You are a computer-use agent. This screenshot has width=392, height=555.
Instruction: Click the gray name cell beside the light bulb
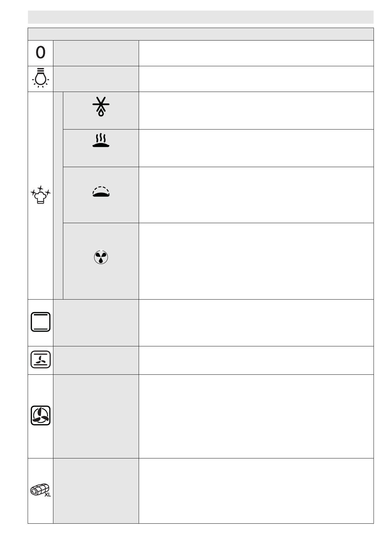point(96,79)
